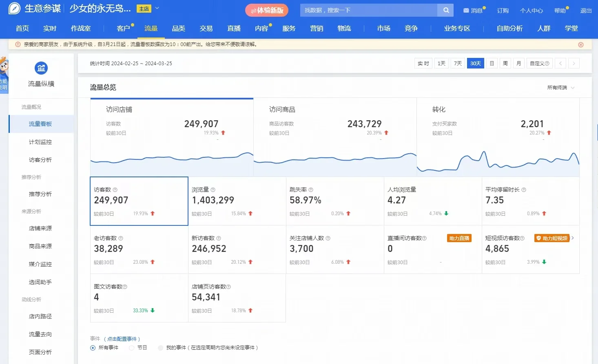Viewport: 598px width, 364px height.
Task: Expand the 主店 store dropdown
Action: coord(157,8)
